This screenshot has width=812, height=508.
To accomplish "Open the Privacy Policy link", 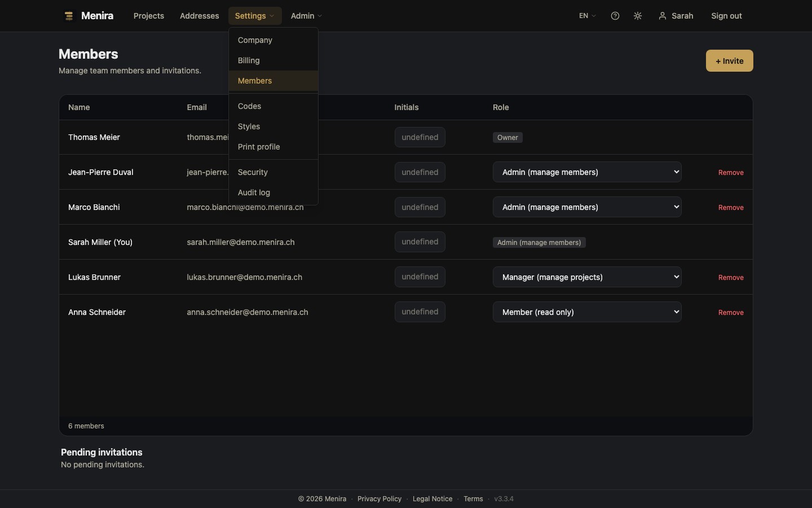I will (x=379, y=499).
